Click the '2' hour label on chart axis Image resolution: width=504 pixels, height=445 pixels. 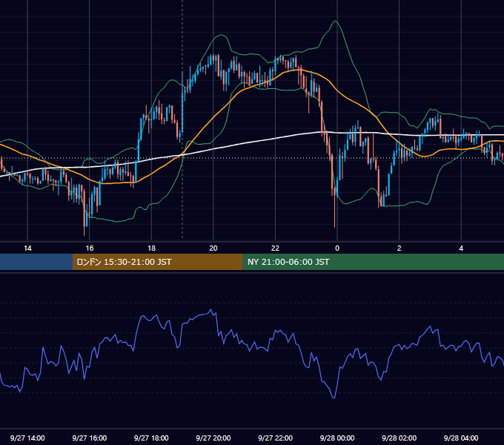399,248
